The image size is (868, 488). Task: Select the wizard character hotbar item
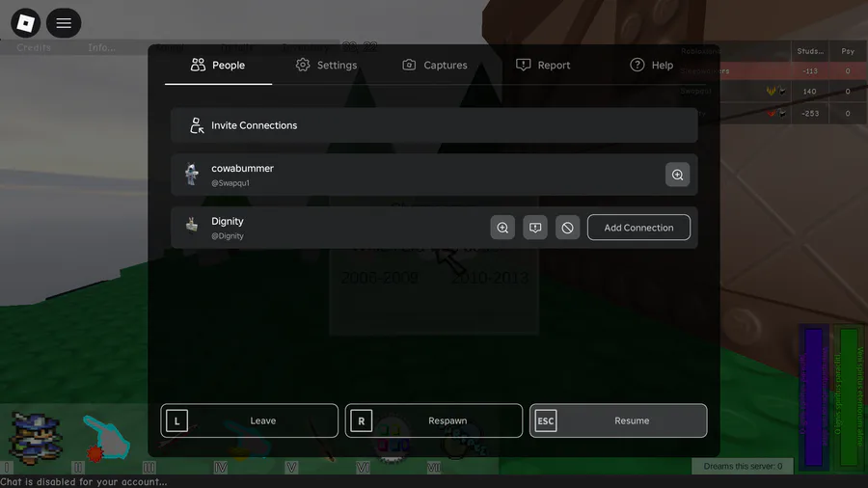37,437
